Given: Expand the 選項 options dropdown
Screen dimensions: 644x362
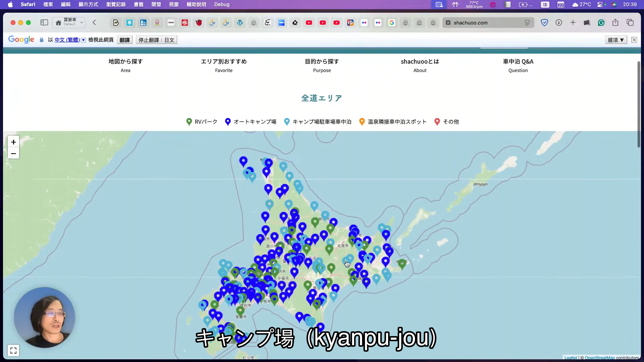Looking at the screenshot, I should click(616, 40).
